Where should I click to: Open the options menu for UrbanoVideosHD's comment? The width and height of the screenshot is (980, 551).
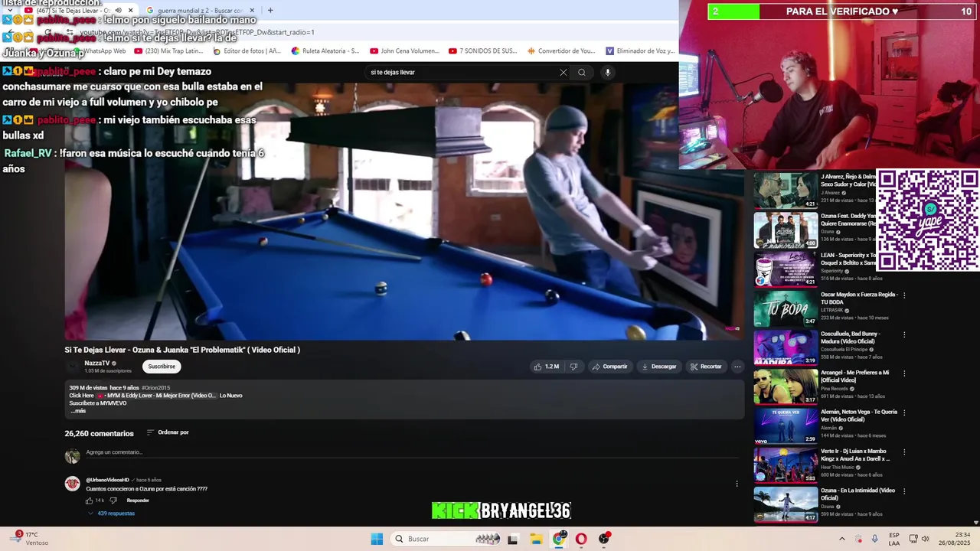(737, 484)
